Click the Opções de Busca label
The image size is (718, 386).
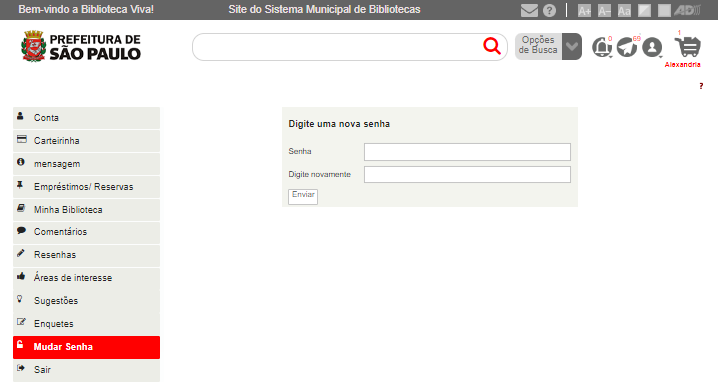coord(538,45)
